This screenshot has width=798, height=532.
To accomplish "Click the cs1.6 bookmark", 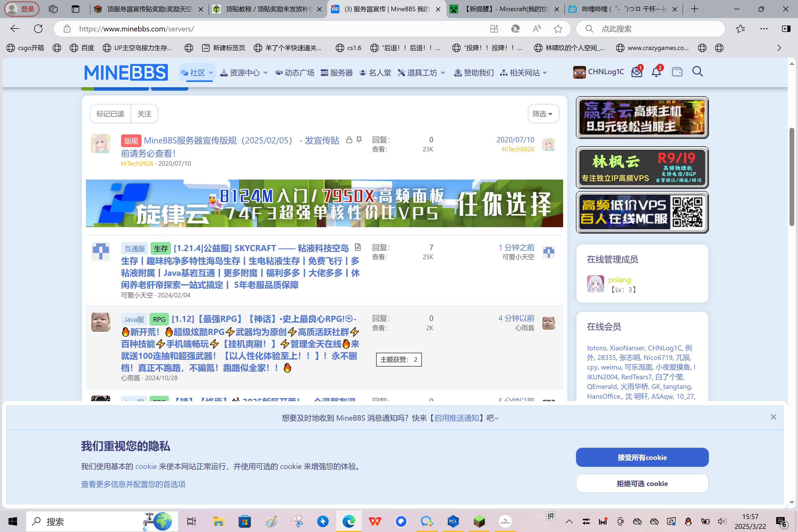I will (348, 48).
